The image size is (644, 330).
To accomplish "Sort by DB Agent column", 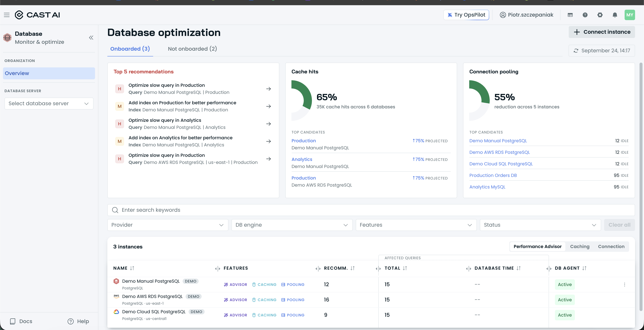I will point(584,268).
